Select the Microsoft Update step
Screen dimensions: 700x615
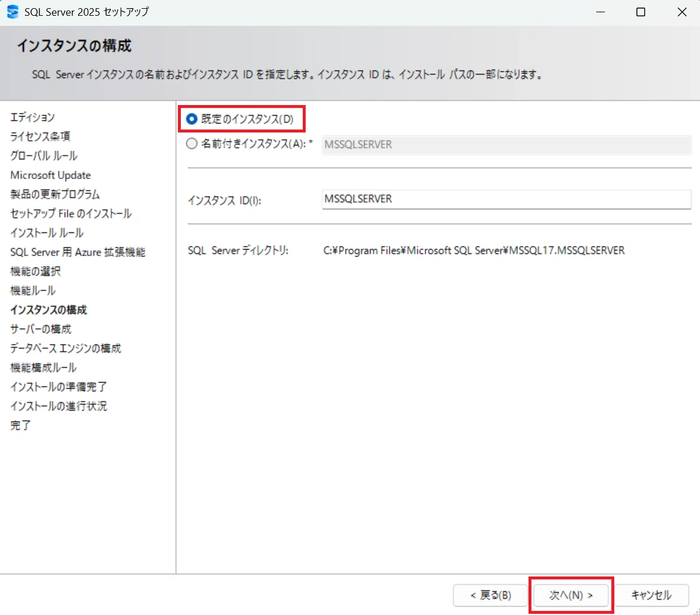(x=51, y=175)
